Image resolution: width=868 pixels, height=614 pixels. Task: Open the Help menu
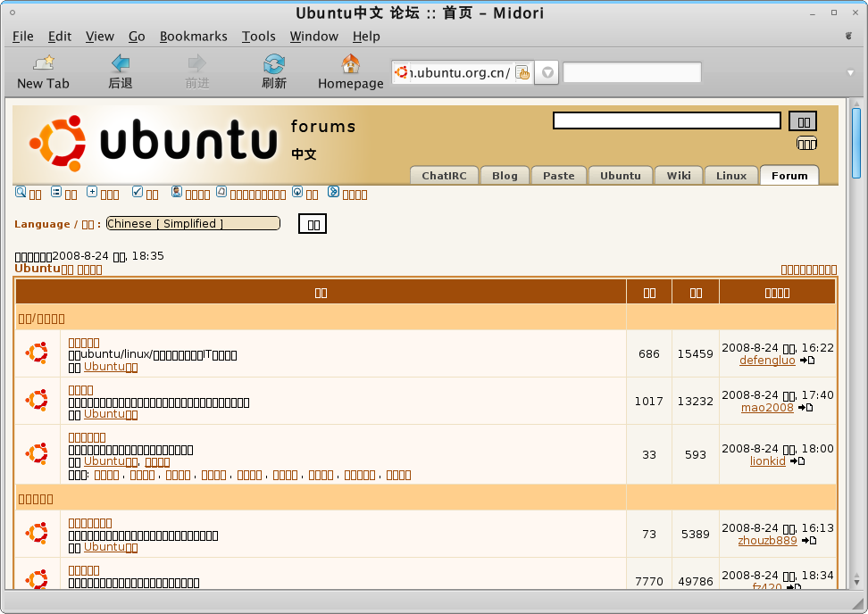coord(366,37)
